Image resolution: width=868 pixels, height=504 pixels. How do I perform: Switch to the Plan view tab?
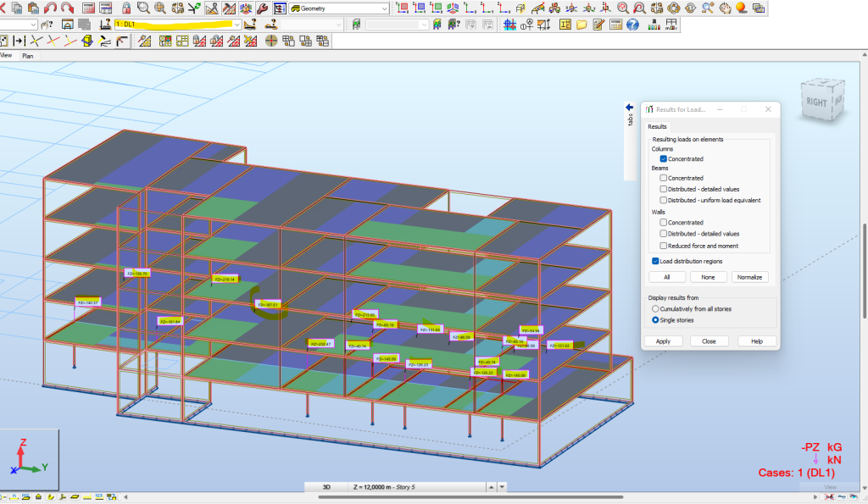click(x=28, y=56)
